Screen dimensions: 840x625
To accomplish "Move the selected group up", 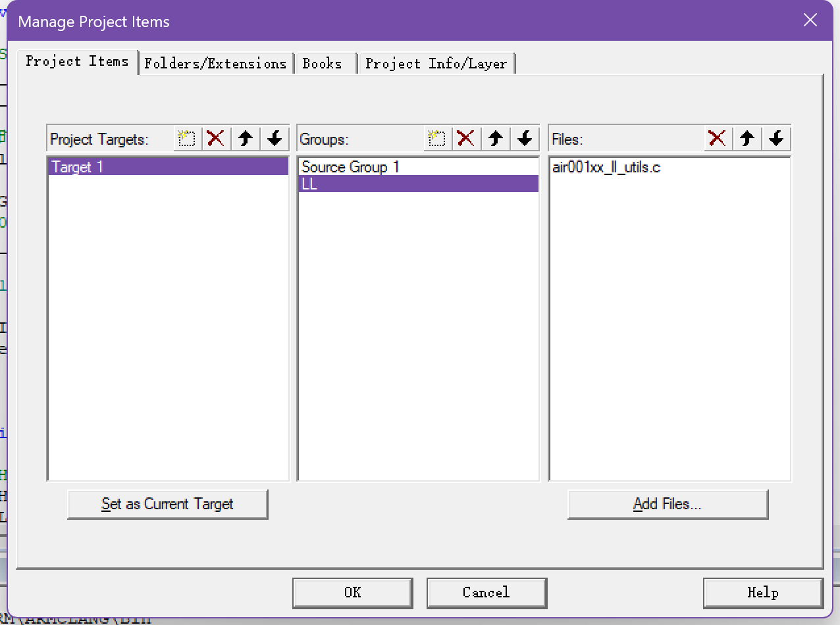I will (496, 139).
